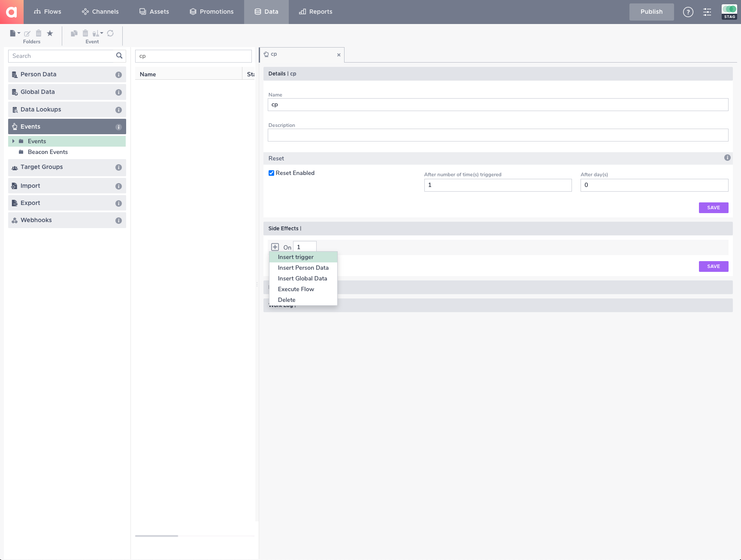Click the info icon next to Person Data
This screenshot has width=741, height=560.
coord(118,75)
